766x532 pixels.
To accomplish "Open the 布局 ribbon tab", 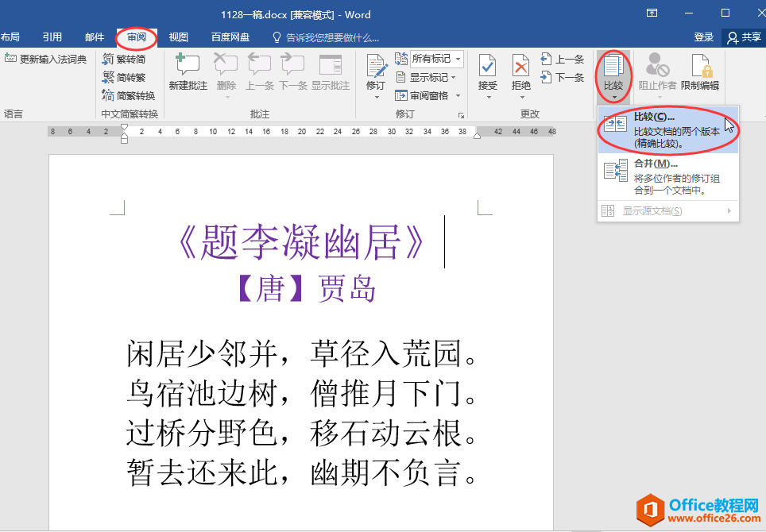I will click(10, 37).
